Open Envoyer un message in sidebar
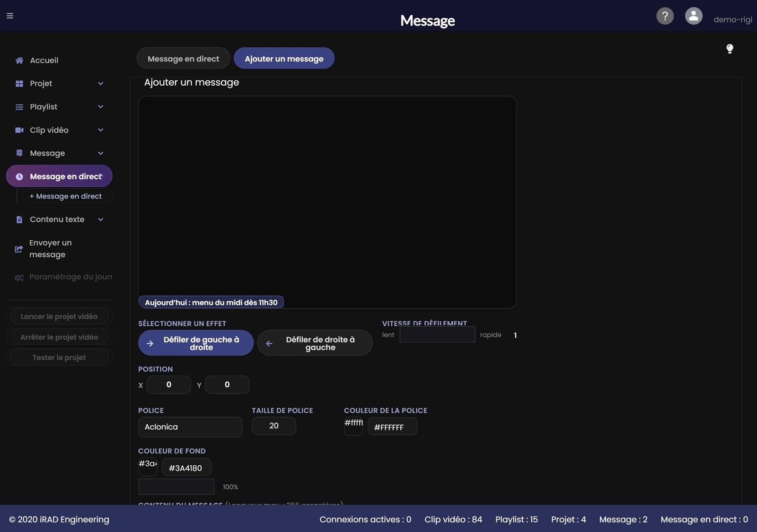757x532 pixels. pos(59,249)
